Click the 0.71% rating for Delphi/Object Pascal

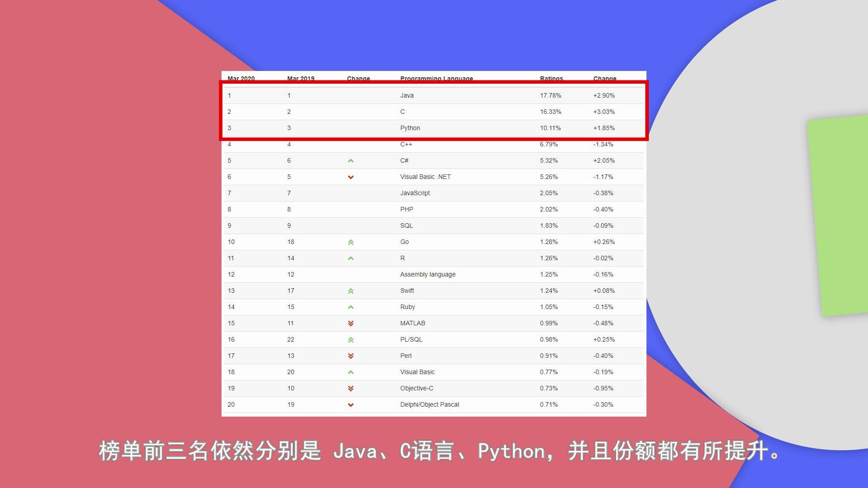(x=549, y=404)
